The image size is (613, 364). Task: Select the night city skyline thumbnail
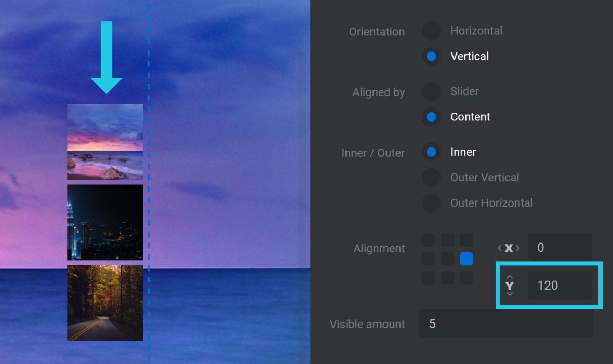point(105,222)
